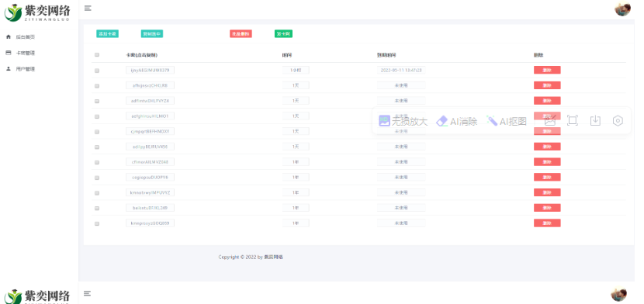Click the AI抠图 magic wand icon
Image resolution: width=644 pixels, height=304 pixels.
[x=492, y=121]
